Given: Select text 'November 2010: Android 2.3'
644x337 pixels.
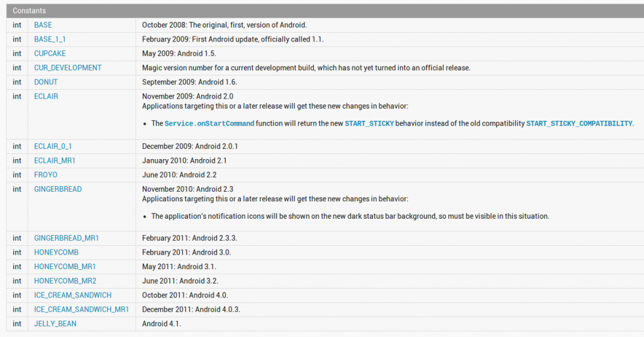Looking at the screenshot, I should pyautogui.click(x=187, y=189).
